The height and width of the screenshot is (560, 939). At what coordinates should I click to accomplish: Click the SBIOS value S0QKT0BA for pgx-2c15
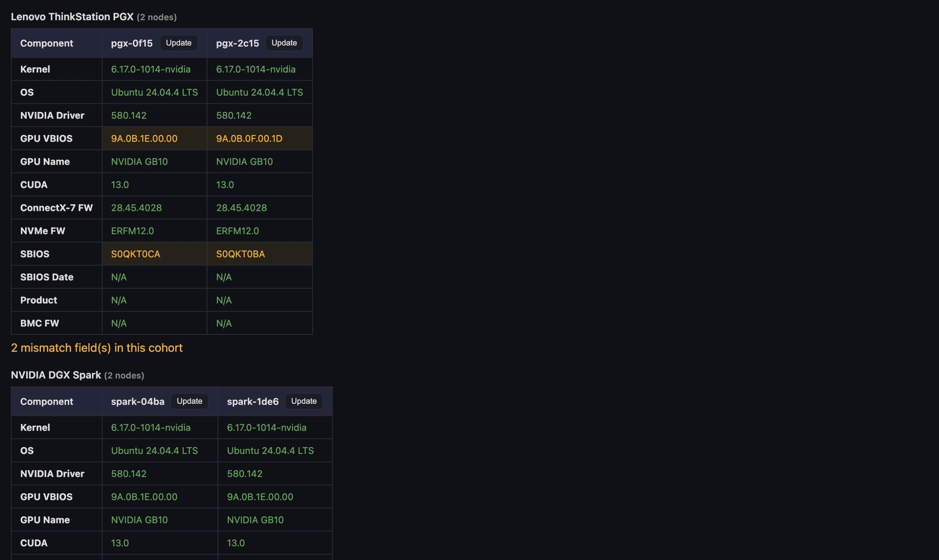tap(240, 254)
